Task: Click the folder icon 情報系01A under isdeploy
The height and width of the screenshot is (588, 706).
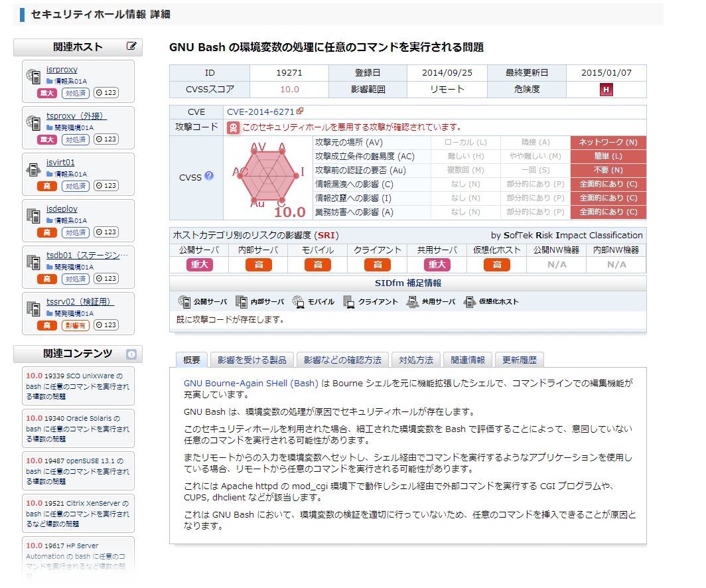Action: pyautogui.click(x=50, y=220)
